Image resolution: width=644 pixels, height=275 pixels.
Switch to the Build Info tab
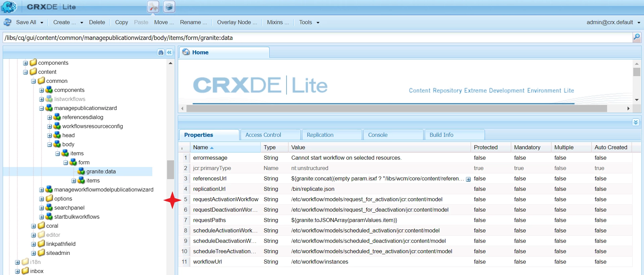click(x=455, y=135)
